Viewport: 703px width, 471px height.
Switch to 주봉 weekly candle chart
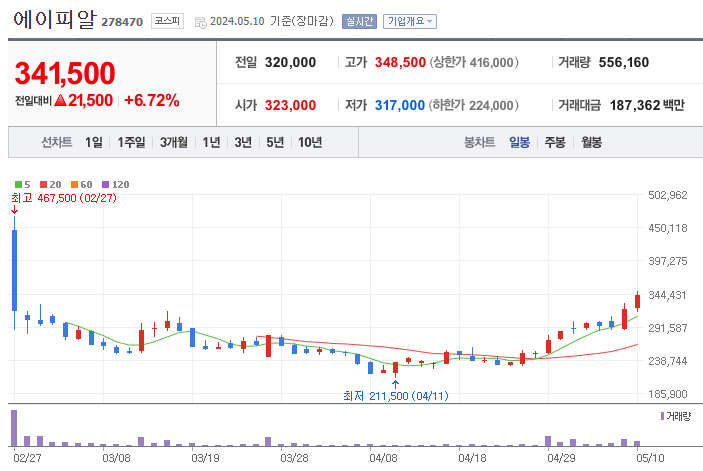pyautogui.click(x=555, y=142)
